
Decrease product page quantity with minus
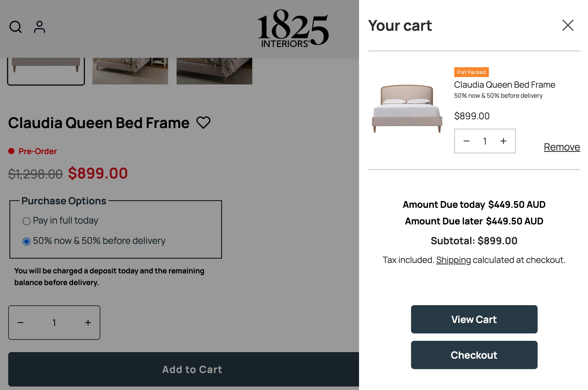[21, 323]
